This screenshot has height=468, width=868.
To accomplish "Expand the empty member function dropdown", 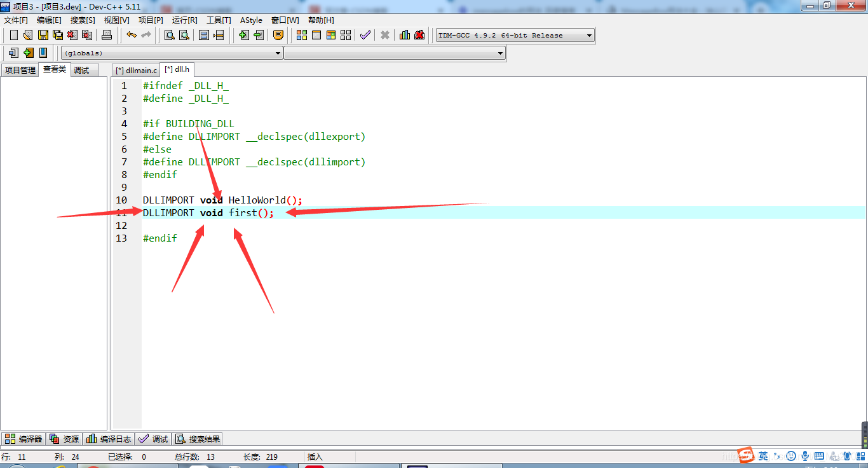I will click(395, 53).
